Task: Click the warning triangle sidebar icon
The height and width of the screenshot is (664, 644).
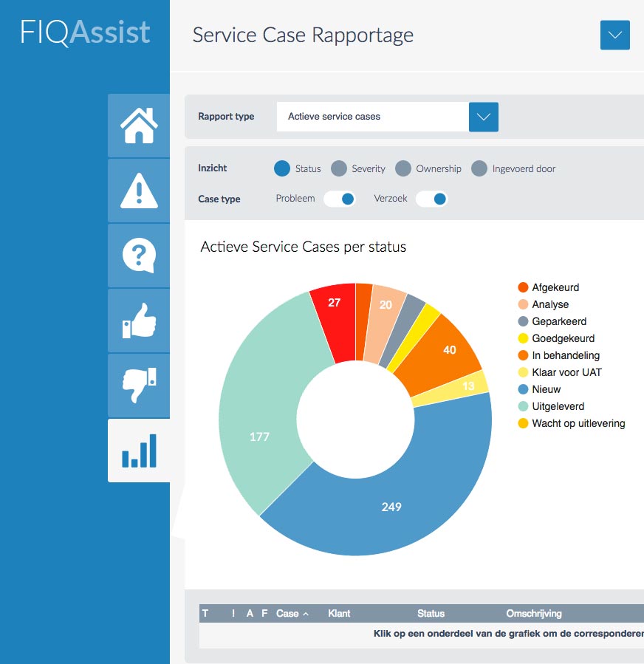Action: (139, 191)
